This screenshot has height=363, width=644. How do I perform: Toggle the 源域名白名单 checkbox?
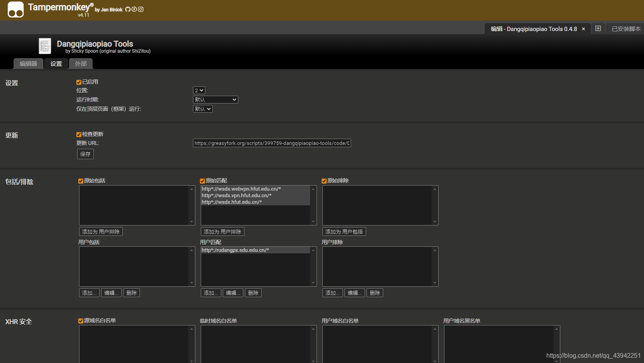81,321
